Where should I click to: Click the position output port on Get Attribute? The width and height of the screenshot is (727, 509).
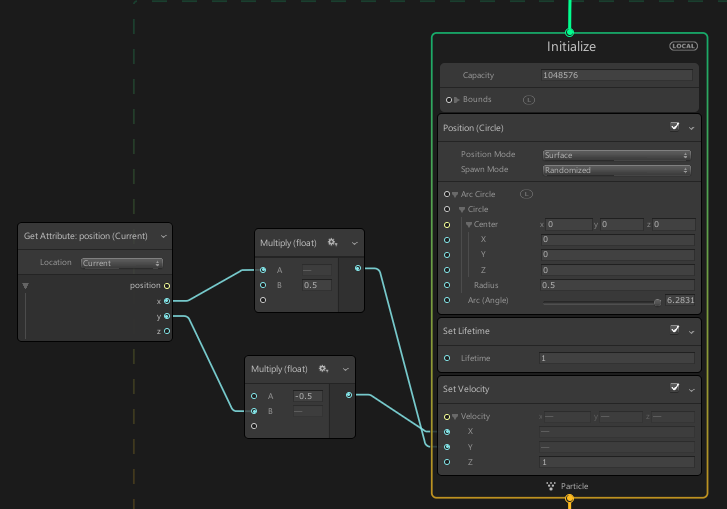(x=167, y=286)
